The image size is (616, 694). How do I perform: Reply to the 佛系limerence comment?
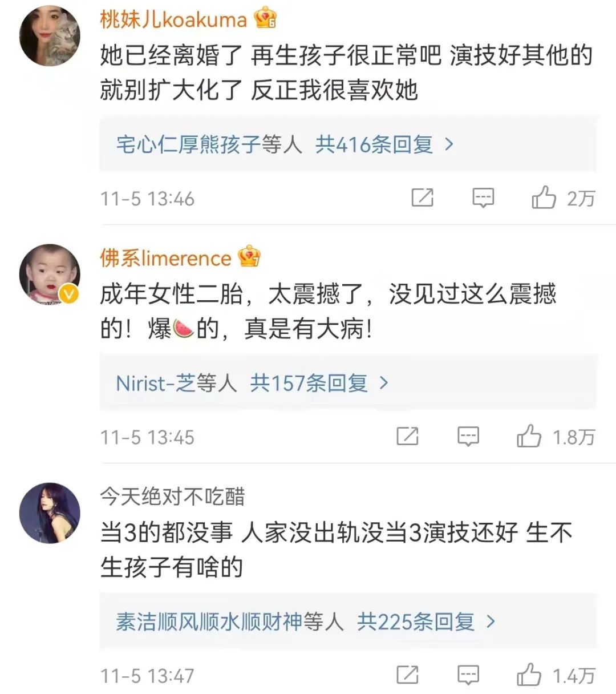[468, 437]
